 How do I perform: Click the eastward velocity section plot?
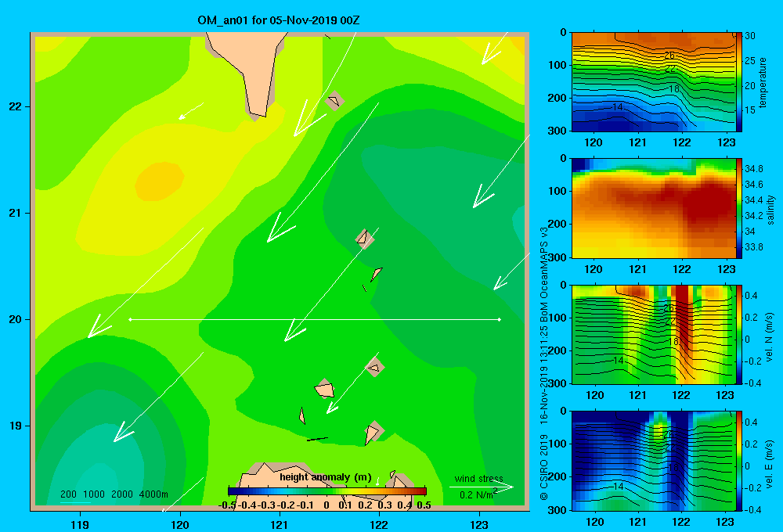[653, 461]
